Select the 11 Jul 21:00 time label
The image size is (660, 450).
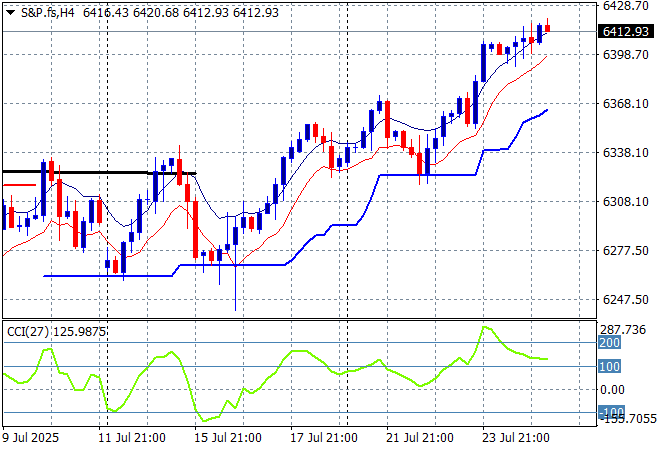(132, 438)
